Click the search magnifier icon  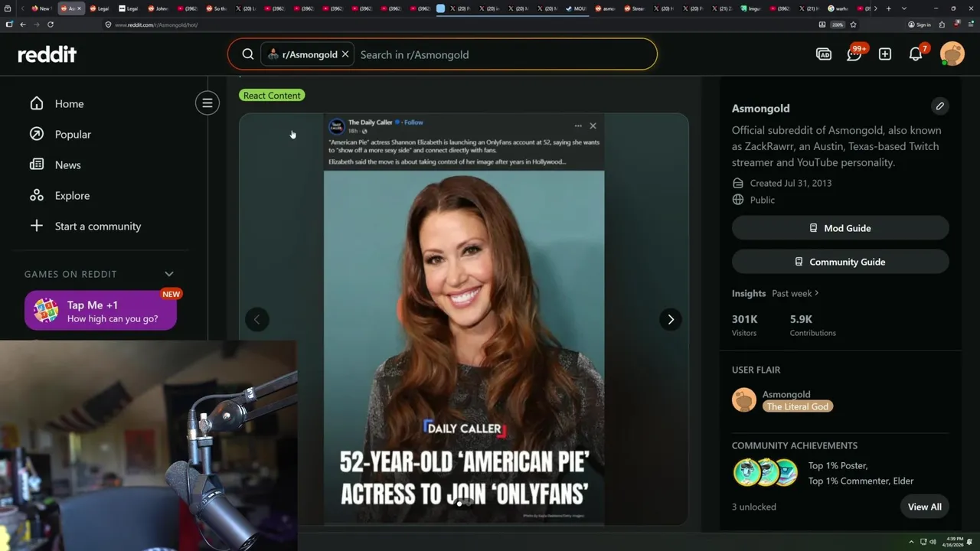coord(248,54)
